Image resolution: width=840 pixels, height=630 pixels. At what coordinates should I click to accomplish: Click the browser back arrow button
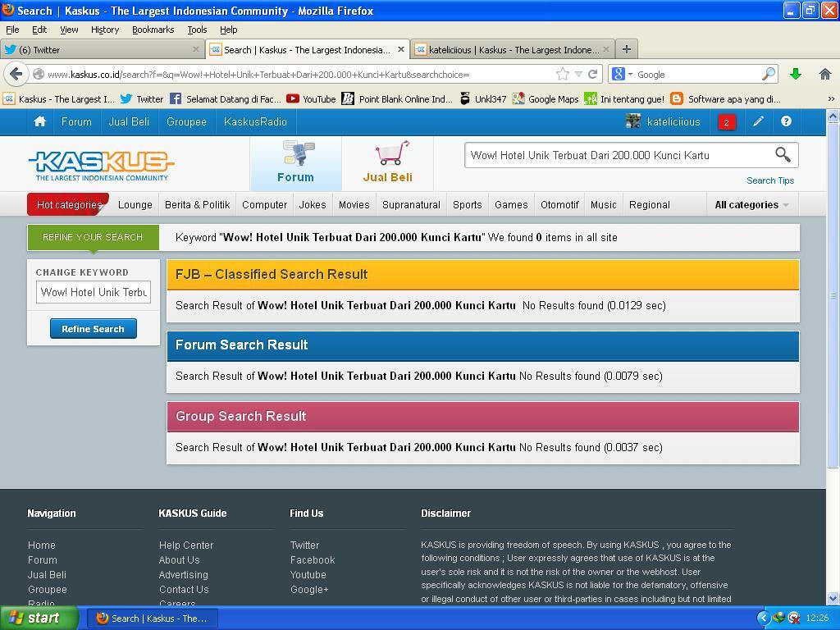click(x=16, y=74)
